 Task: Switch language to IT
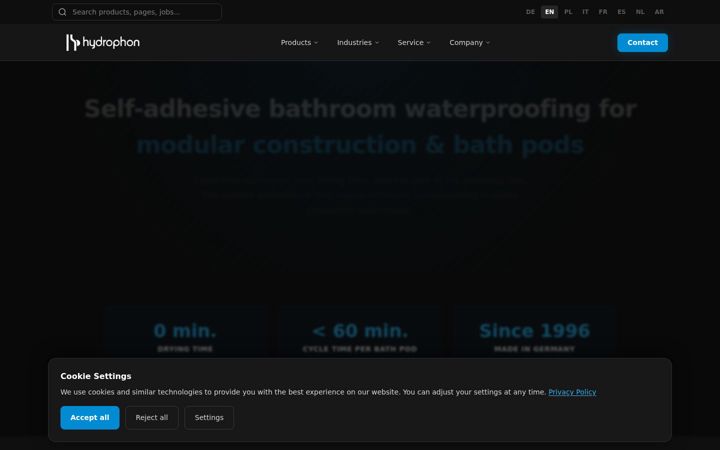click(x=585, y=12)
